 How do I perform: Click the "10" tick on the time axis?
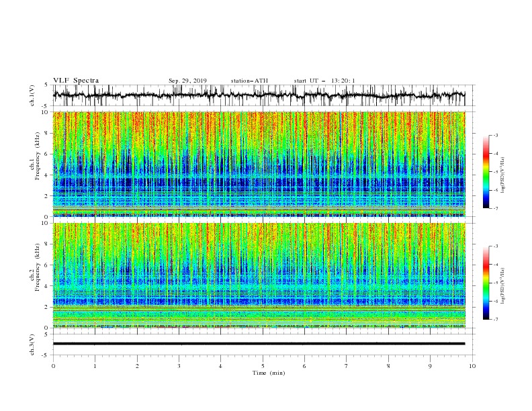472,366
